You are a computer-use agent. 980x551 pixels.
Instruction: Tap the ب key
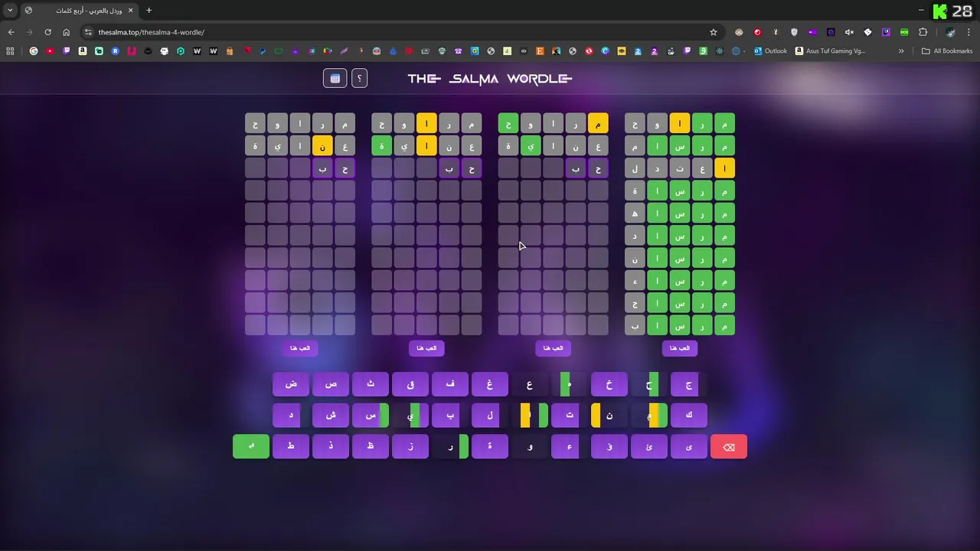click(450, 416)
